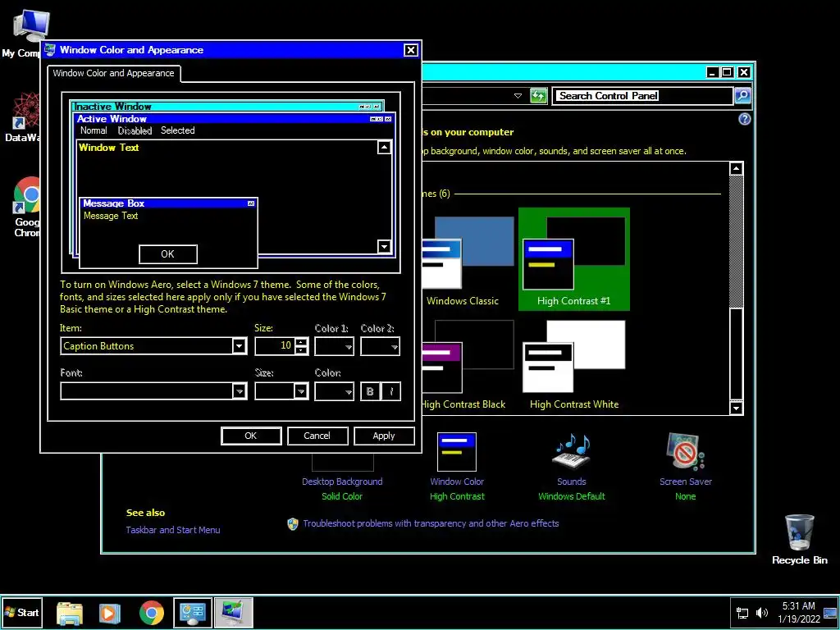Click theme list scrollbar down arrow

[736, 409]
